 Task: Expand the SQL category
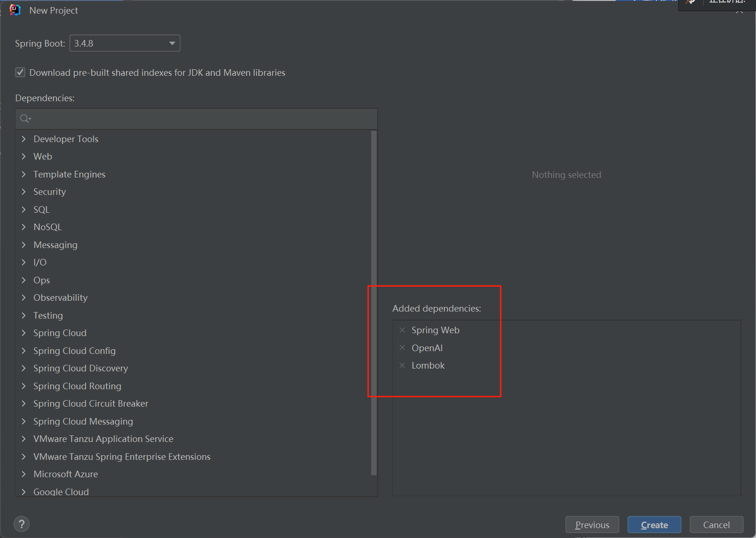(24, 209)
